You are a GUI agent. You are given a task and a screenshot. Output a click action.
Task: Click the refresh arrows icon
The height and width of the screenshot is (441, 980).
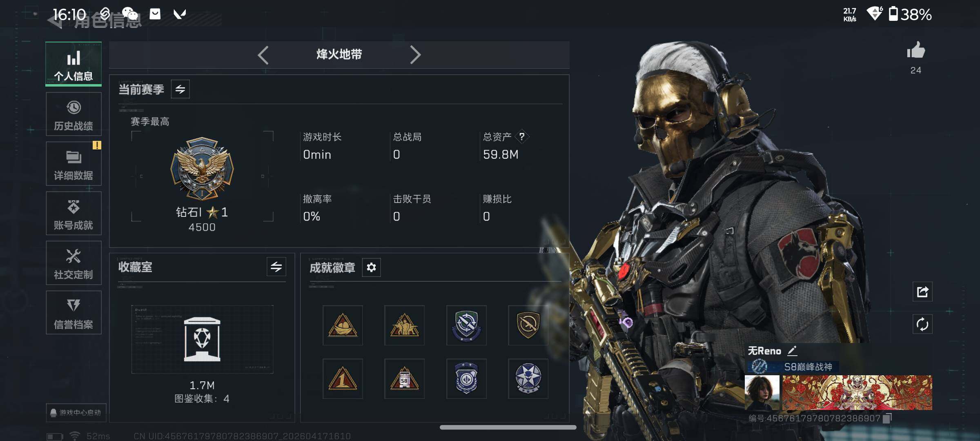point(922,325)
